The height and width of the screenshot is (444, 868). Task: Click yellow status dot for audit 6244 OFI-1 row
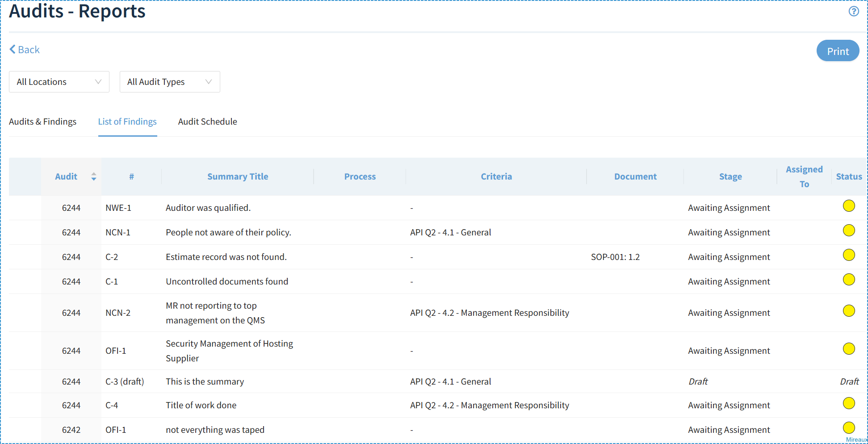pos(849,349)
